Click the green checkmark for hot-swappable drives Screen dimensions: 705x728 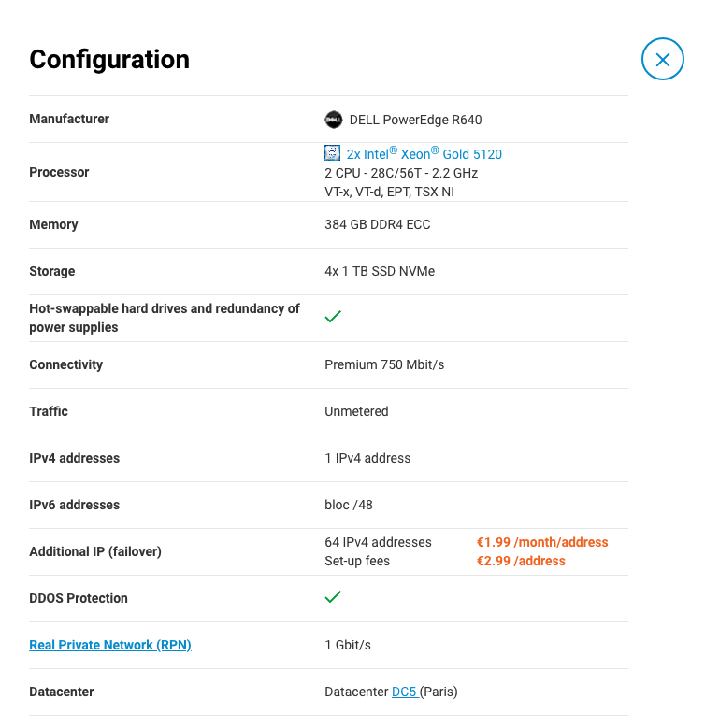tap(333, 317)
